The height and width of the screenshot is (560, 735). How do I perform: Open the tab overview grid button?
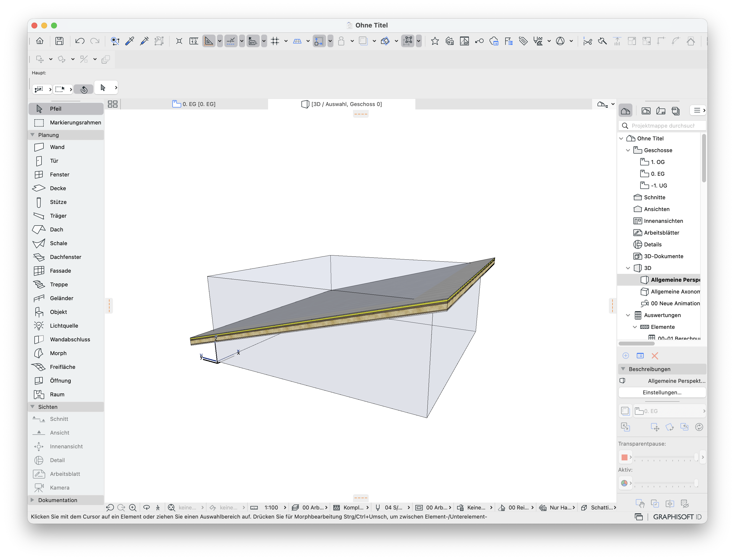tap(113, 104)
